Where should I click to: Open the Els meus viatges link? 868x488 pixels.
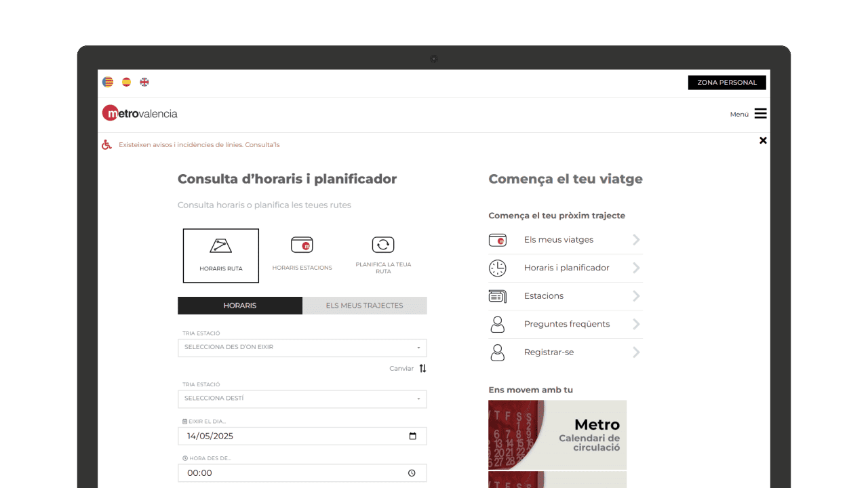[x=559, y=240]
